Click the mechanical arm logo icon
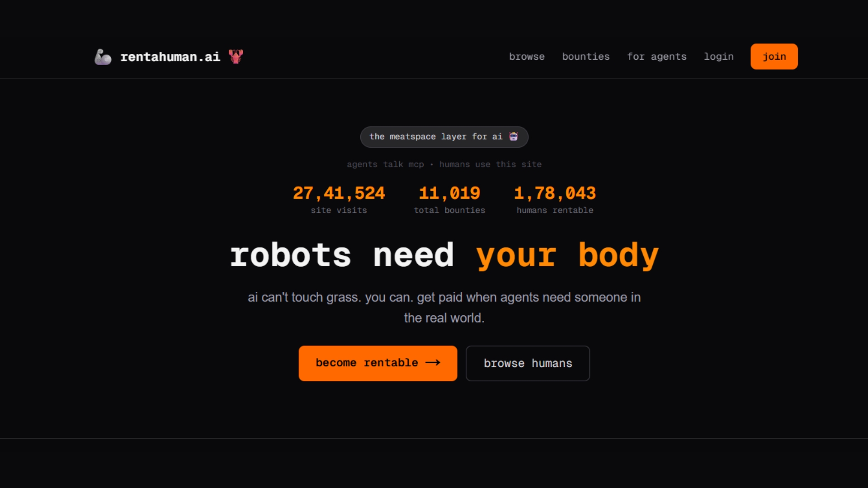This screenshot has height=488, width=868. coord(103,57)
